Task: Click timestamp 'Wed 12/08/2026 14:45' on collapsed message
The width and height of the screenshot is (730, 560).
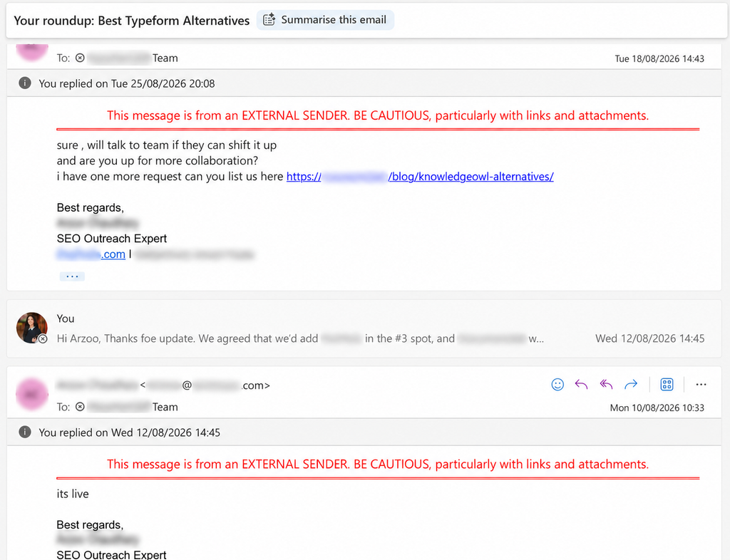Action: [x=650, y=338]
